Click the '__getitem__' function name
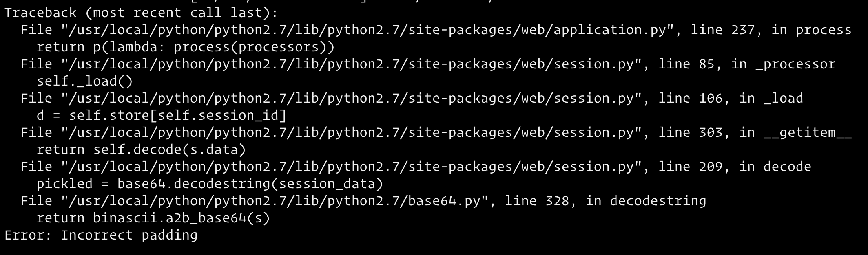Screen dimensions: 868x255 tap(807, 133)
